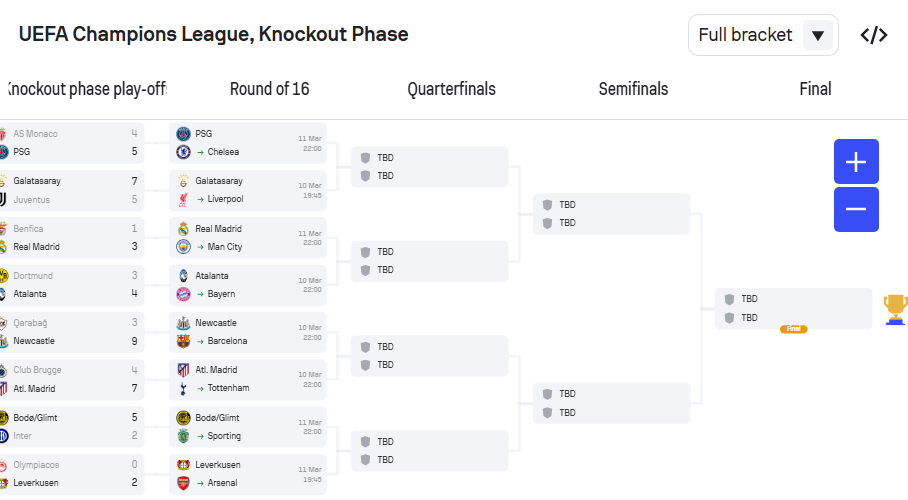Viewport: 908px width, 500px height.
Task: Click the zoom out minus button
Action: coord(856,209)
